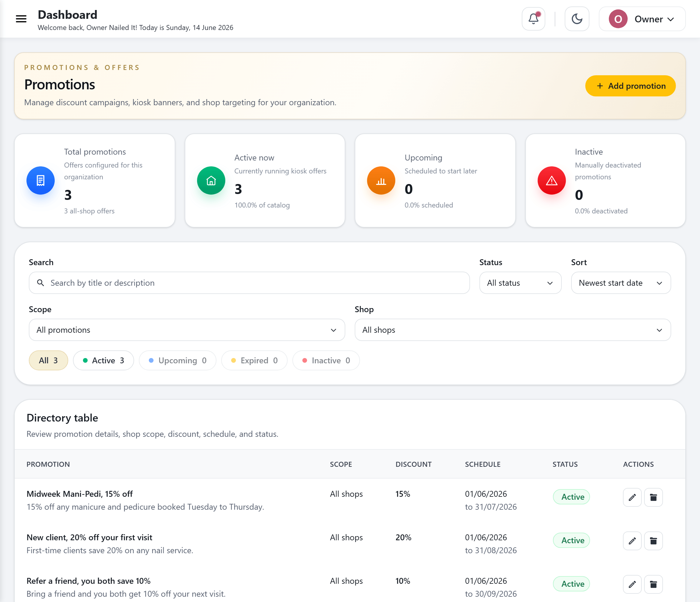This screenshot has width=700, height=602.
Task: Click the SCHEDULE column header
Action: tap(483, 464)
